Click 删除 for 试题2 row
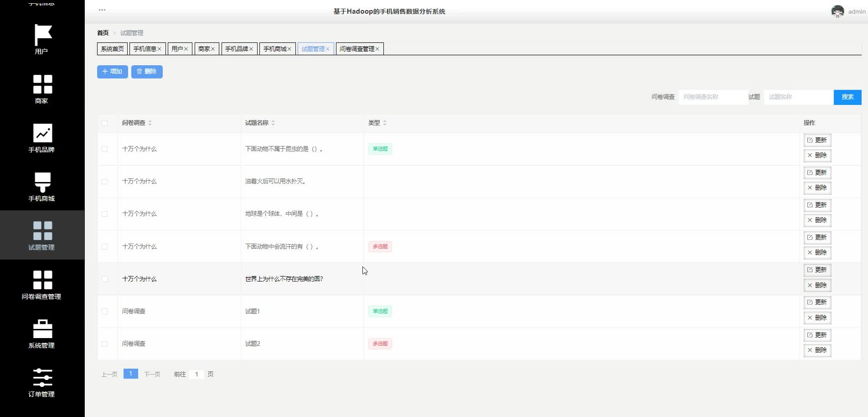The width and height of the screenshot is (868, 417). tap(817, 350)
